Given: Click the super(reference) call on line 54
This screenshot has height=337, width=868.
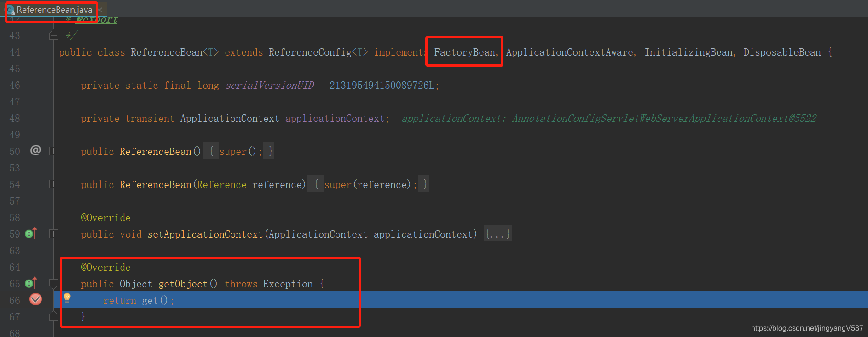Looking at the screenshot, I should point(367,185).
